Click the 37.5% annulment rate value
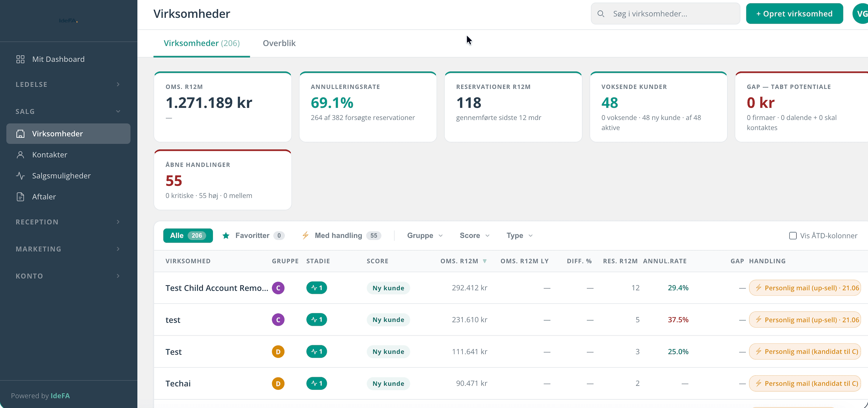Screen dimensions: 868x408 point(678,320)
